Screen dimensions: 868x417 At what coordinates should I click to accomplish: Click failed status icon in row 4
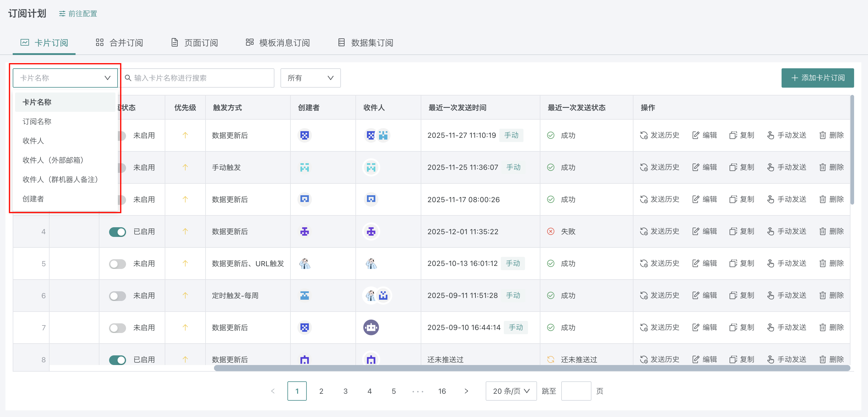click(x=551, y=231)
